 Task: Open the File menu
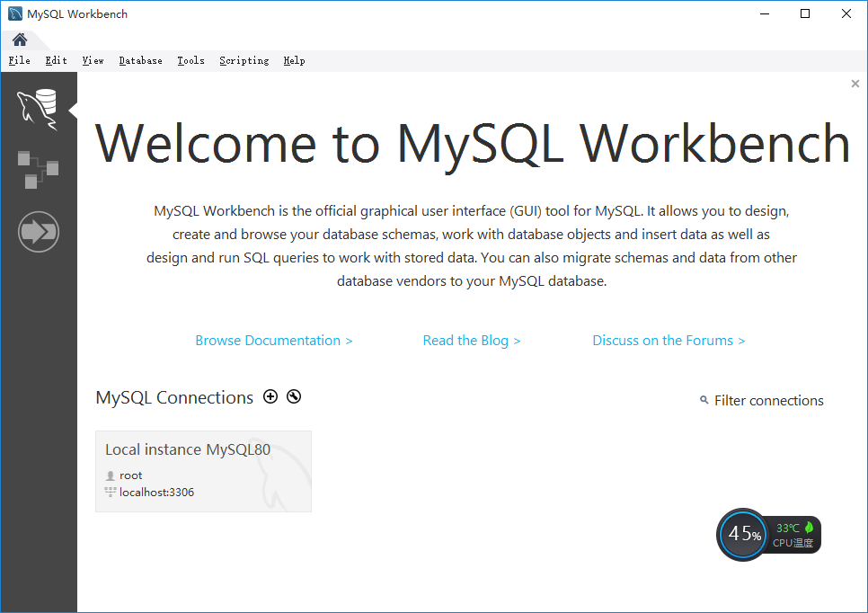pos(20,60)
